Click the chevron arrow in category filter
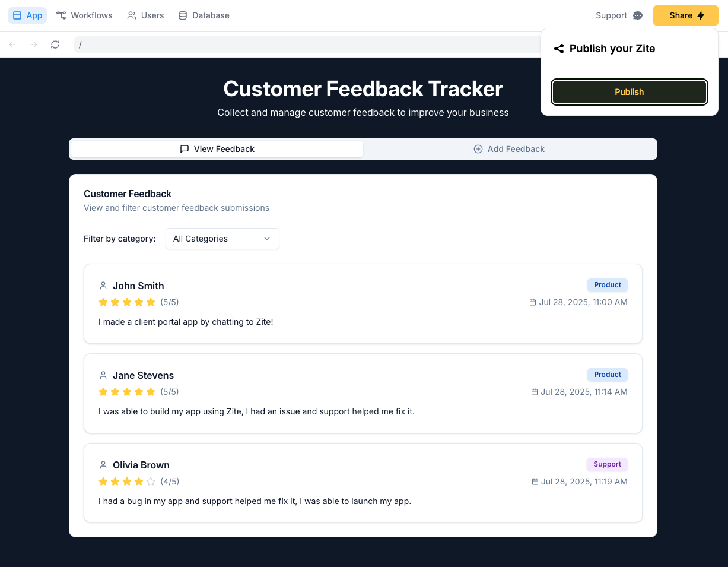 (x=267, y=239)
